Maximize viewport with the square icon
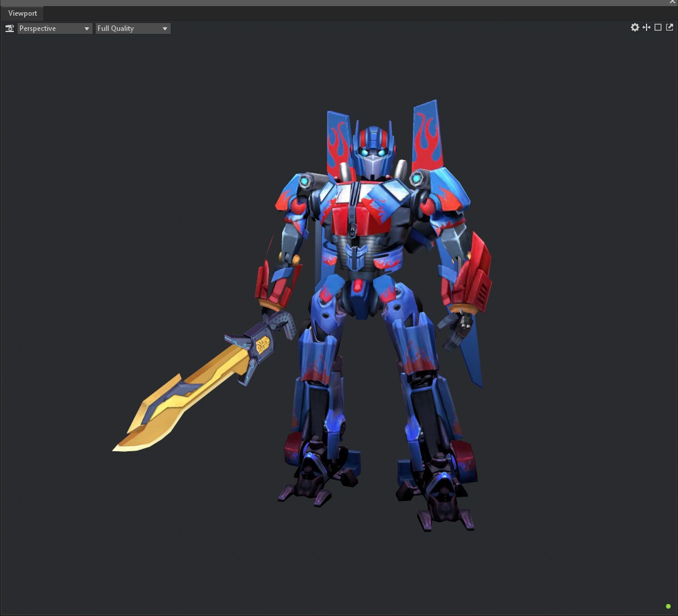This screenshot has width=678, height=616. click(657, 28)
